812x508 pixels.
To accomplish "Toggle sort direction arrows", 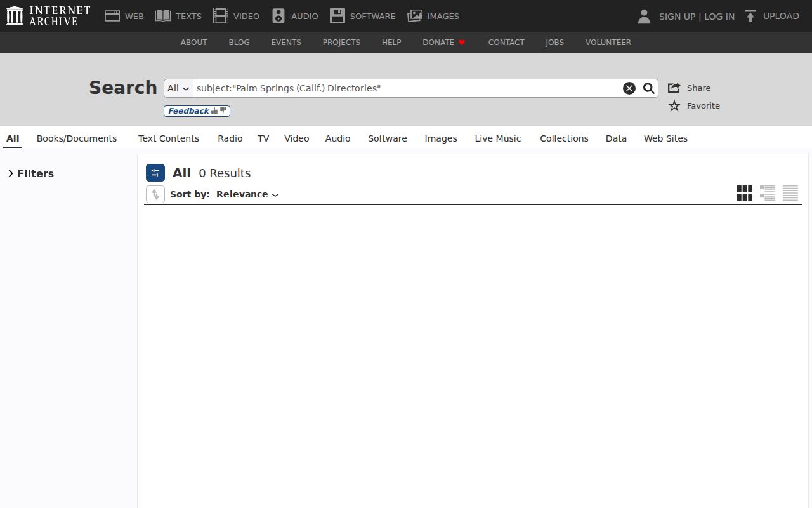I will 155,194.
